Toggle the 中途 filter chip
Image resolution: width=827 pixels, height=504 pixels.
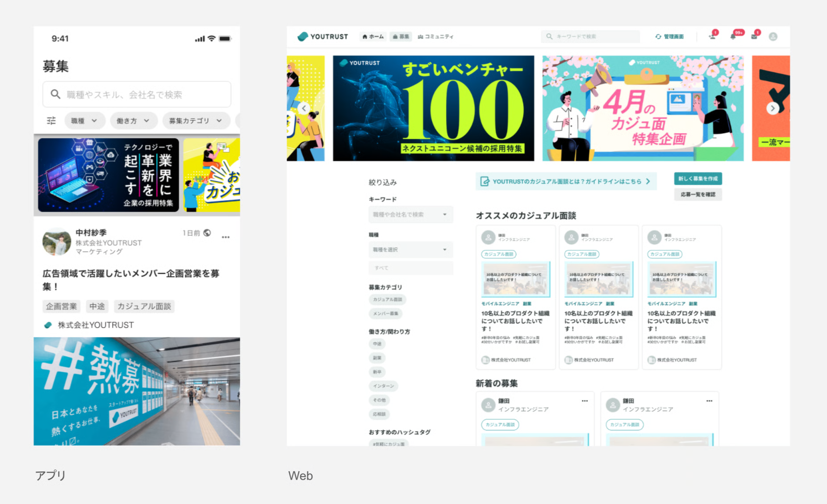pos(377,344)
